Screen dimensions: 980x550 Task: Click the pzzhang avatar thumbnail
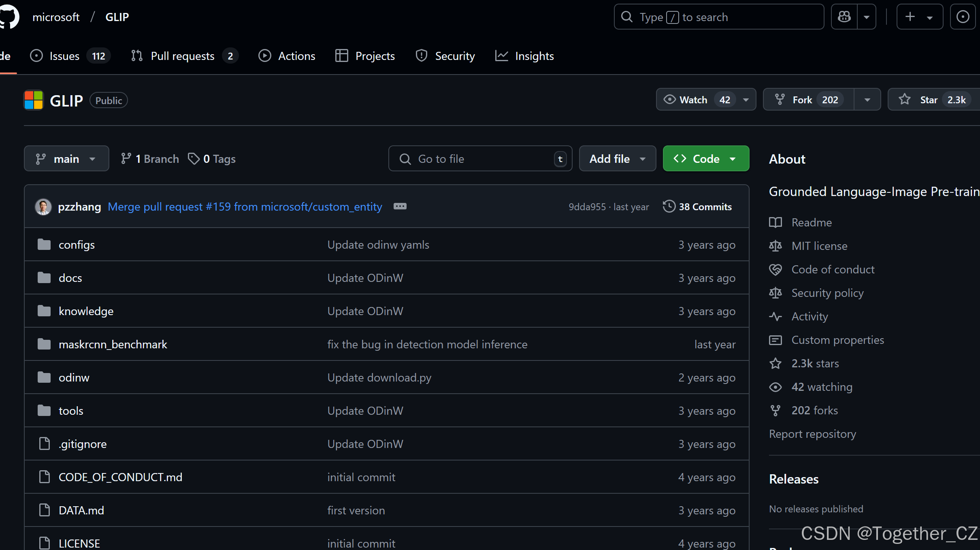point(43,207)
